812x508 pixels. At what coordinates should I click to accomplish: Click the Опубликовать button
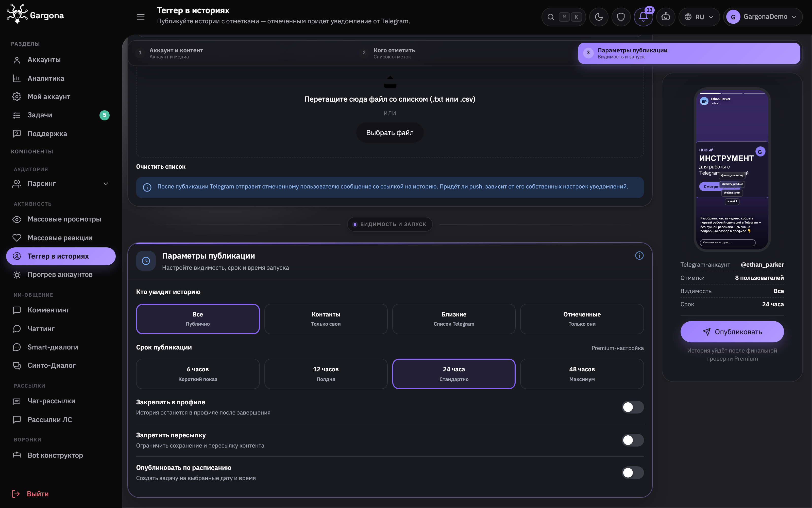click(x=732, y=332)
